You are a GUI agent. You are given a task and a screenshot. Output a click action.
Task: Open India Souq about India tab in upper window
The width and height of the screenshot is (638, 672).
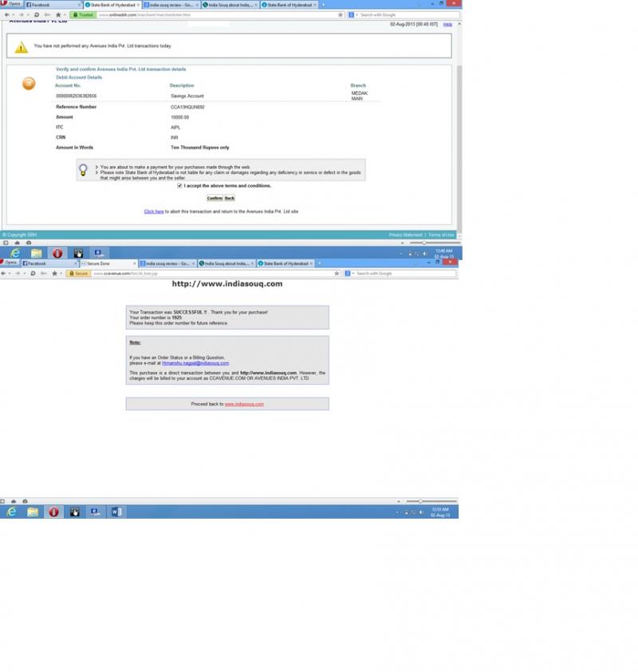point(230,5)
